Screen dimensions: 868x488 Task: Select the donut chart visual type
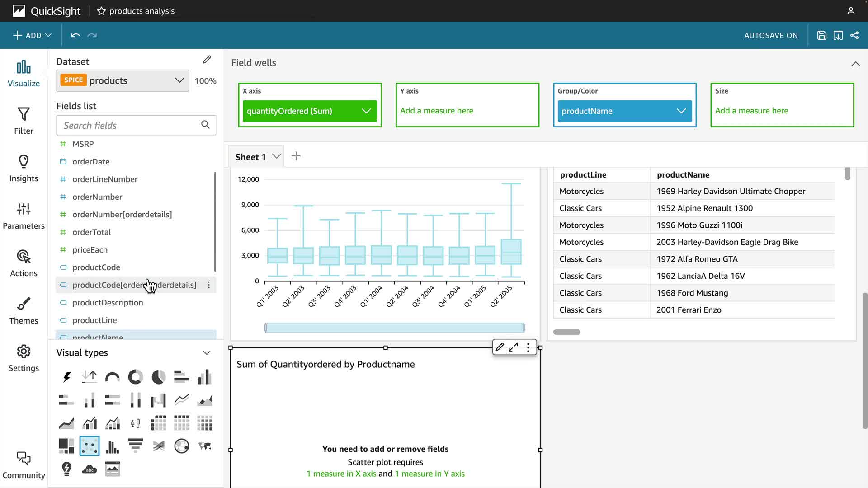point(135,377)
